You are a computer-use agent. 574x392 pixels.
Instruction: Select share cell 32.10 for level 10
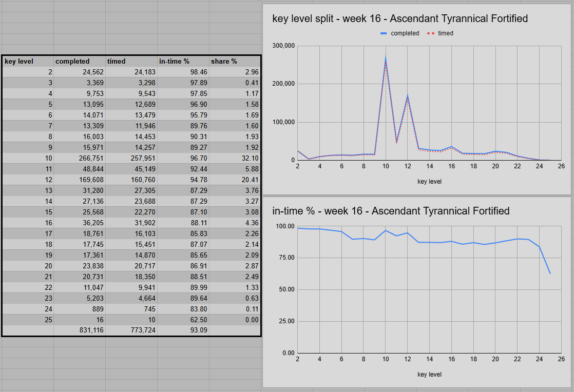pos(235,159)
